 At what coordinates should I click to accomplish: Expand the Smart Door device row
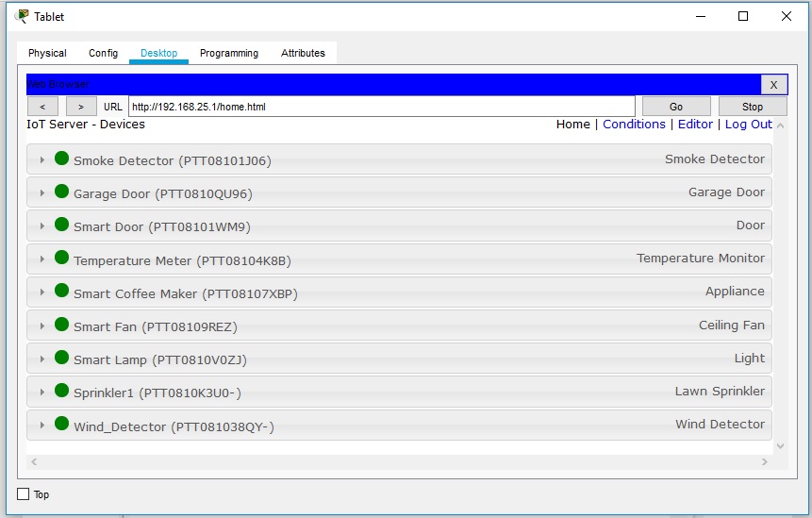41,226
